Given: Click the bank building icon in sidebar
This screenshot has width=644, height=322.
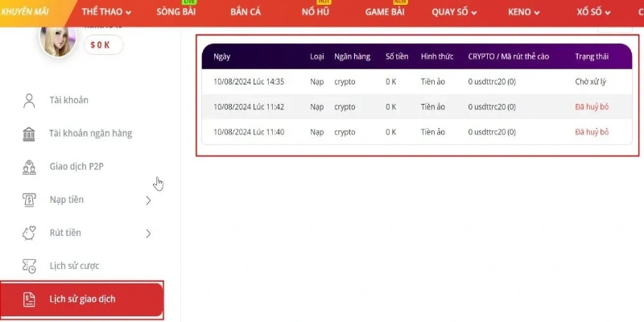Looking at the screenshot, I should [x=30, y=134].
